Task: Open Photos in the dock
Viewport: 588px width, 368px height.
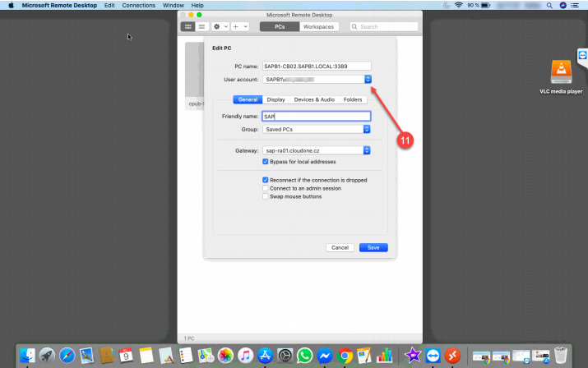Action: 225,355
